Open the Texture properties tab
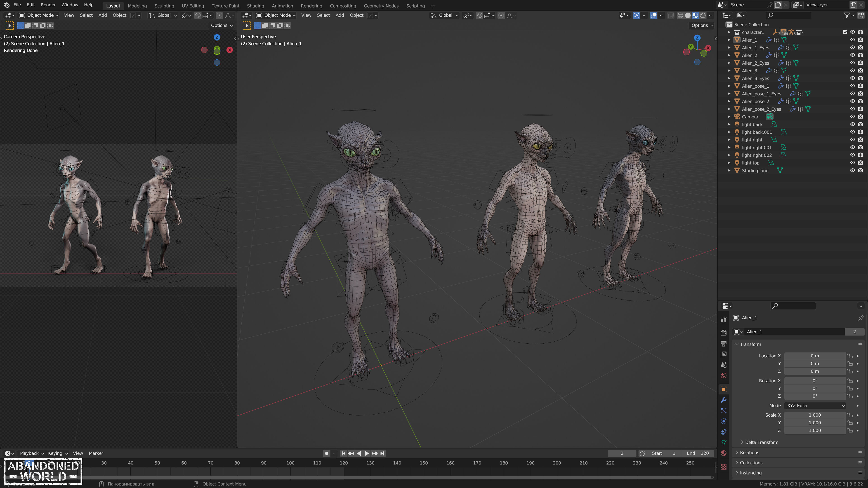 tap(723, 467)
